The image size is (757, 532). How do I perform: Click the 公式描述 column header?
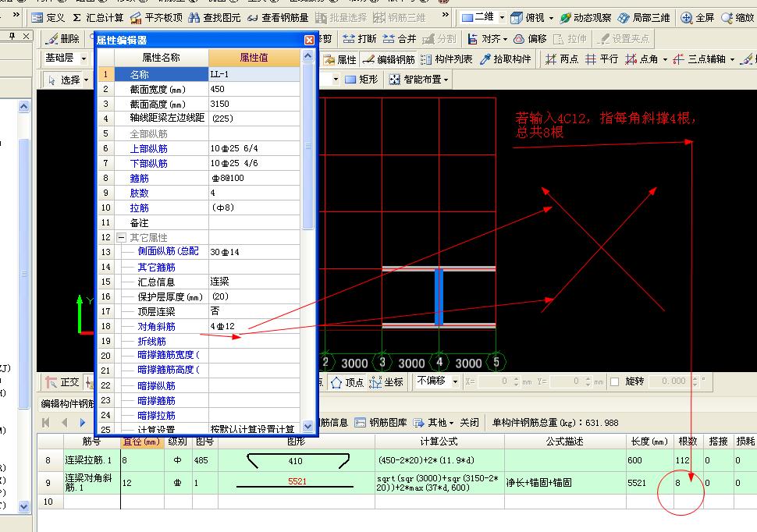pyautogui.click(x=565, y=442)
